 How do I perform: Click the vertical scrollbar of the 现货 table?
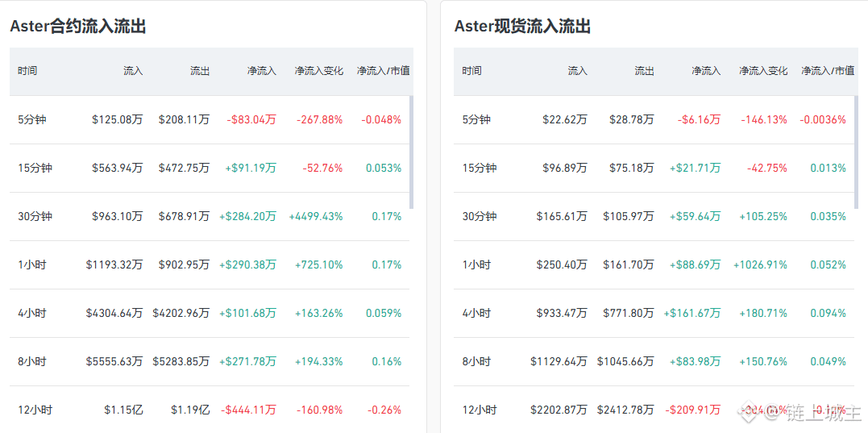pos(856,152)
